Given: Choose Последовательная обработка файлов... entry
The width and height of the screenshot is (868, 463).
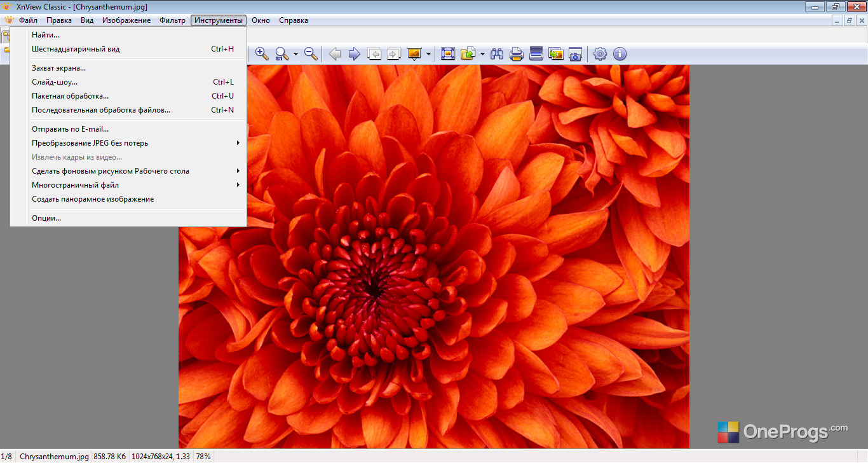Looking at the screenshot, I should pos(128,110).
